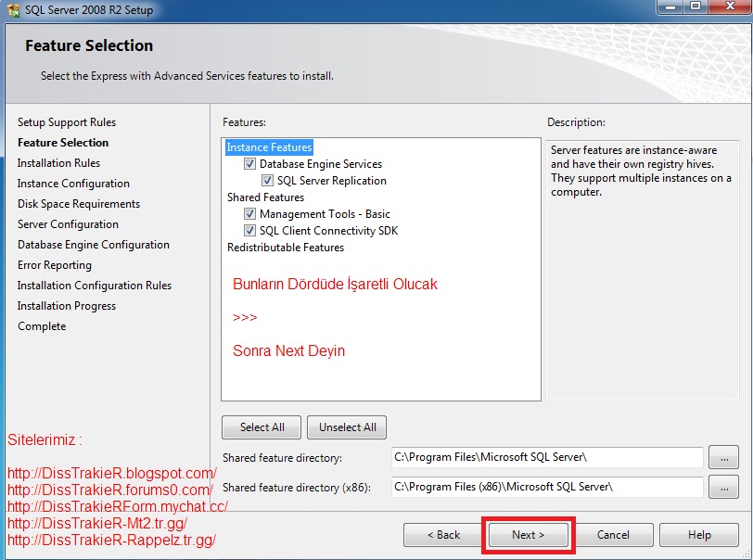Select Feature Selection step in sidebar
753x560 pixels.
click(x=63, y=143)
